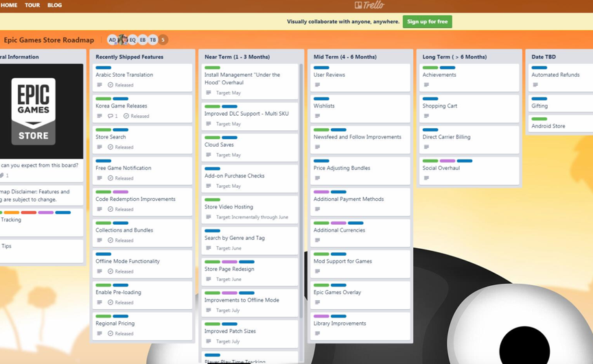Open the AD member avatar
This screenshot has width=593, height=364.
tap(113, 40)
